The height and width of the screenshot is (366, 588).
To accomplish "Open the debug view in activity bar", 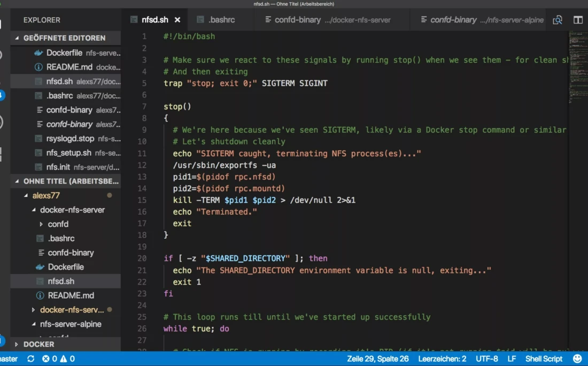I will (2, 123).
